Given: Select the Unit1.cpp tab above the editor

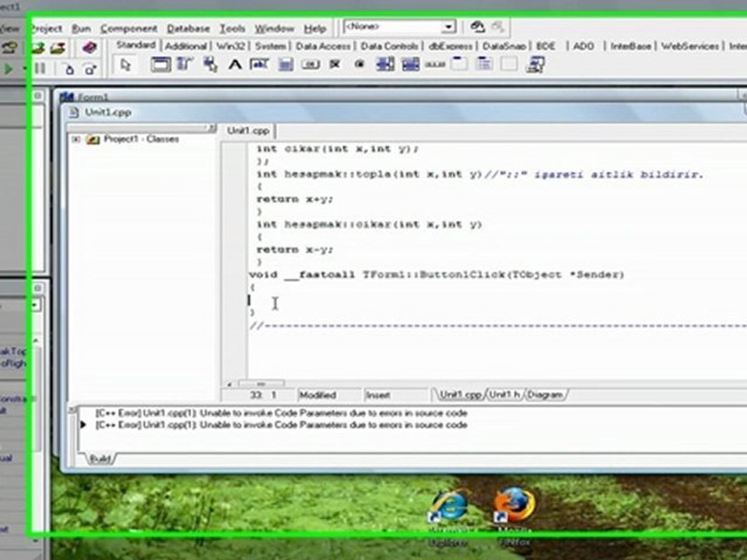Looking at the screenshot, I should (247, 131).
